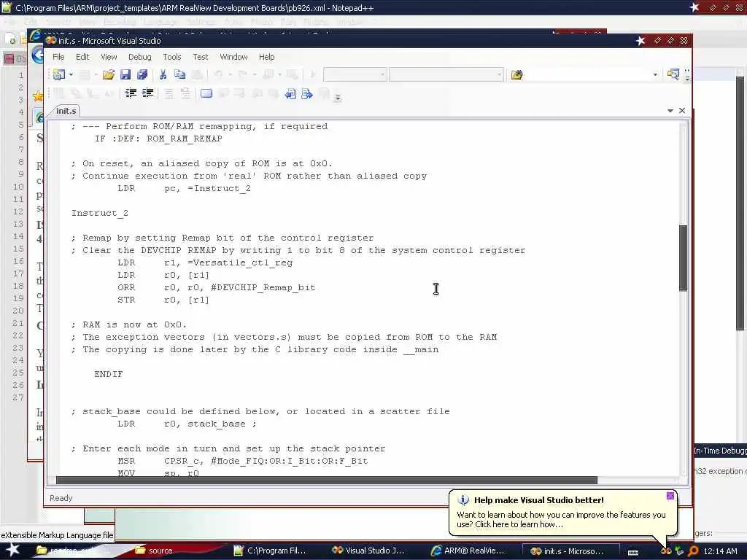Viewport: 747px width, 560px height.
Task: Open the Solution Platforms combo box
Action: [x=446, y=75]
